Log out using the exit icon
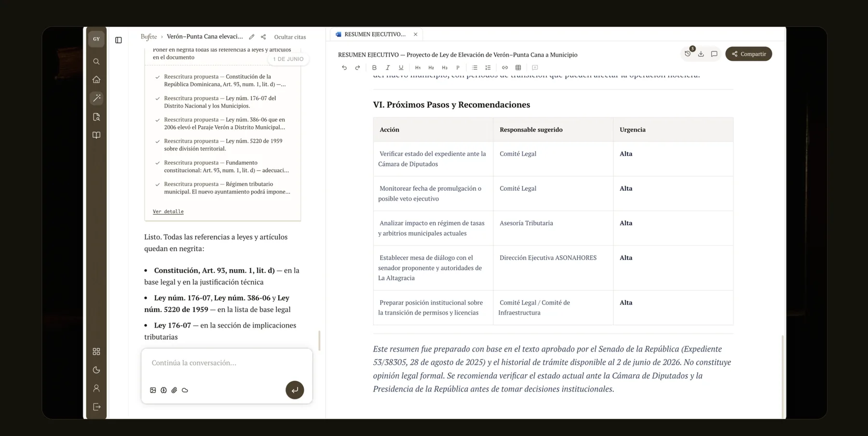Screen dimensions: 868x436 pyautogui.click(x=96, y=407)
